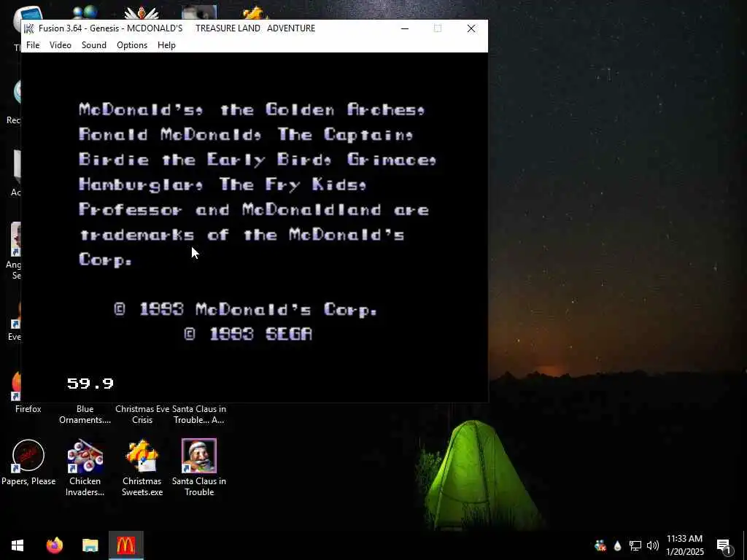The width and height of the screenshot is (747, 560).
Task: Click the Firefox desktop shortcut label
Action: 28,408
